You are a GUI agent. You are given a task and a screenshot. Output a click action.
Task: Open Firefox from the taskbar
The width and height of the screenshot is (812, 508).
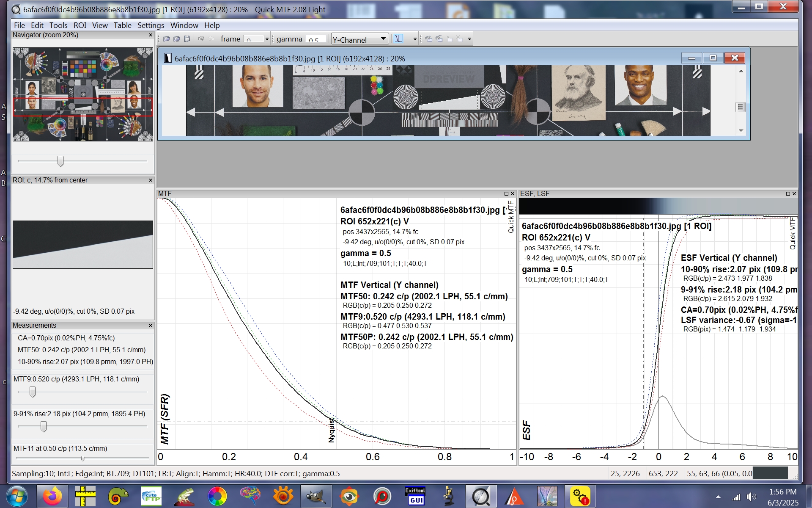pos(52,496)
